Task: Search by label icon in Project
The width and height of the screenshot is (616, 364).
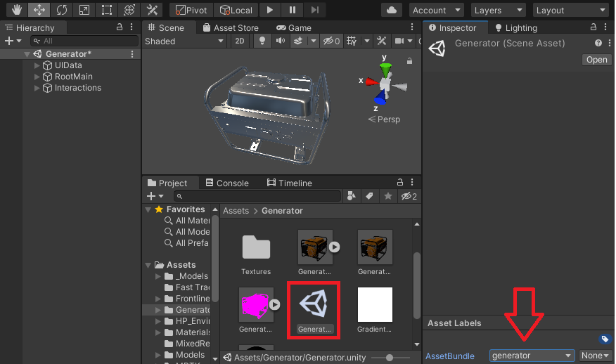Action: click(x=369, y=196)
